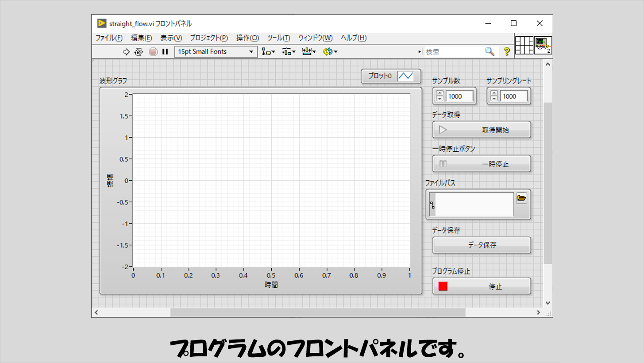Viewport: 644px width, 363px height.
Task: Click the データ保存 button
Action: [x=481, y=245]
